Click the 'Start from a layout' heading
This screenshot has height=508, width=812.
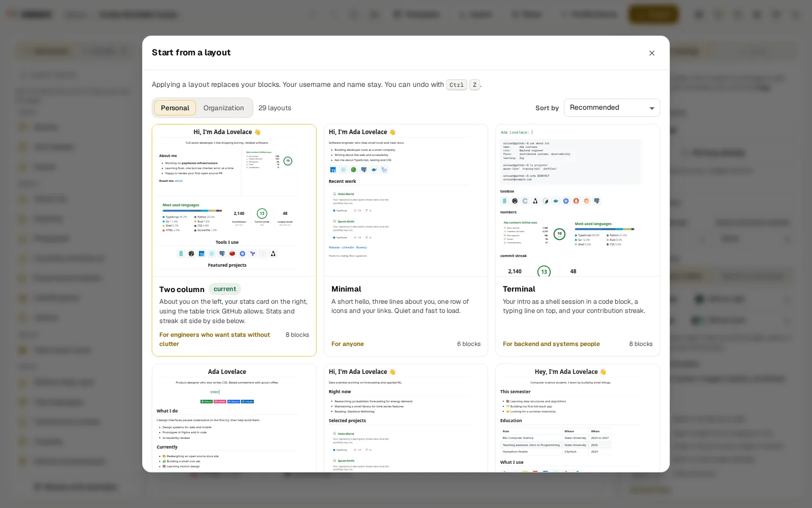191,53
